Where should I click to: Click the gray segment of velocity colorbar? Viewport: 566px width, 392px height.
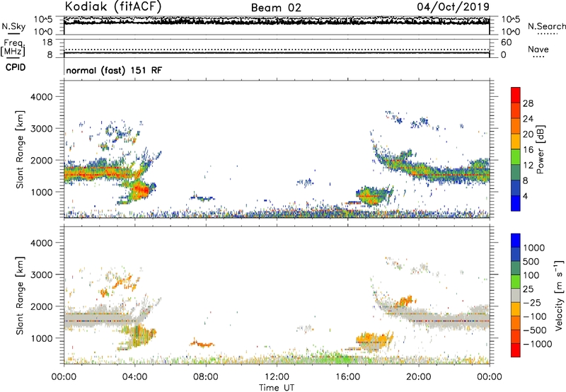516,295
